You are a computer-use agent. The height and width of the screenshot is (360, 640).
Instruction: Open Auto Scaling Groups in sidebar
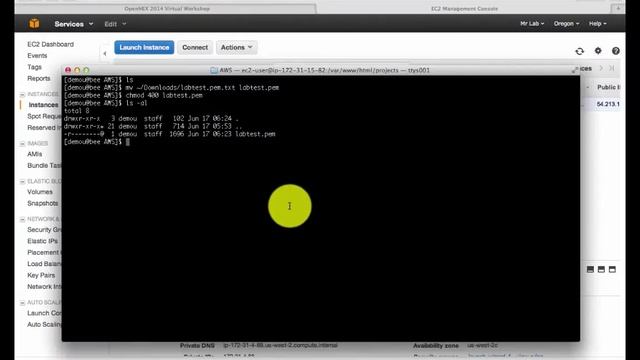[x=44, y=324]
